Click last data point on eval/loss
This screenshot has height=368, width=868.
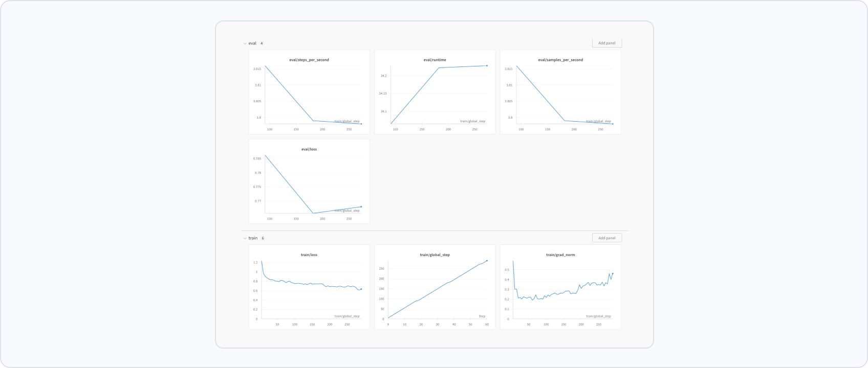coord(361,206)
